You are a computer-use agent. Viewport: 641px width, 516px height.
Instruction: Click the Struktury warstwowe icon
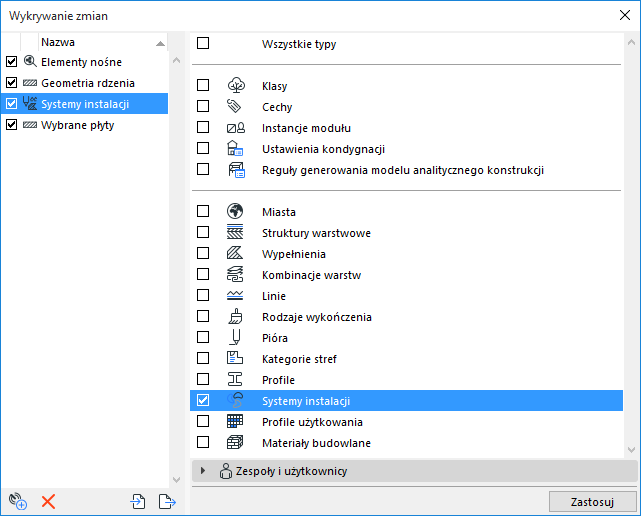[x=235, y=232]
